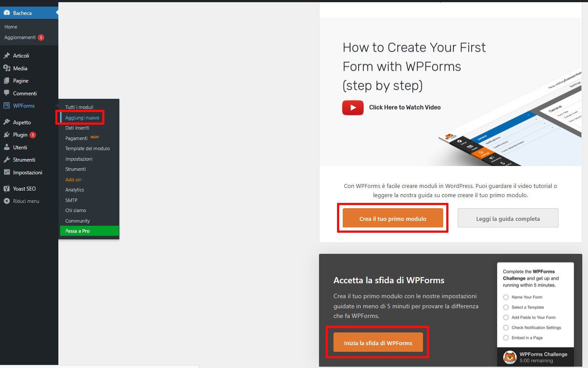This screenshot has width=588, height=368.
Task: Click the Pagine pages icon
Action: (7, 81)
